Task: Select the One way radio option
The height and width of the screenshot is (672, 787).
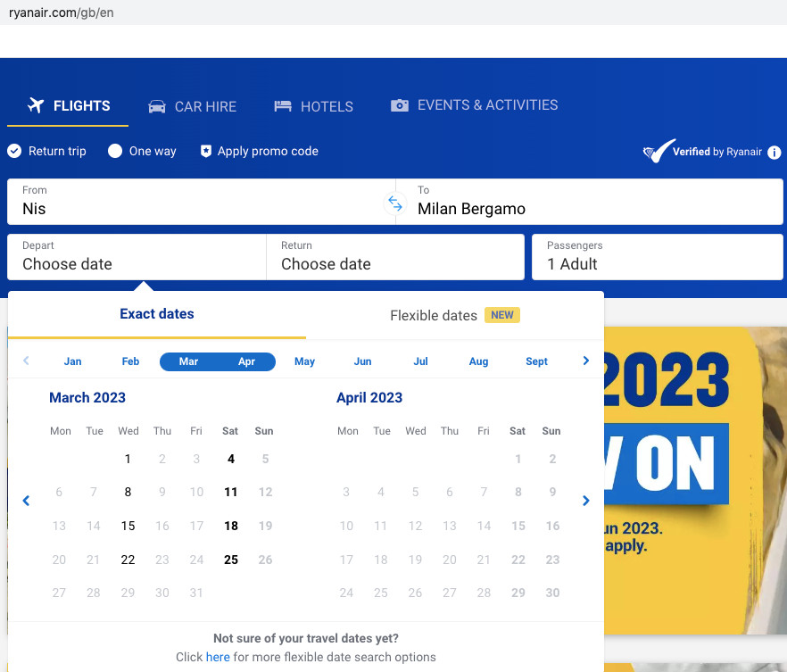Action: tap(115, 152)
